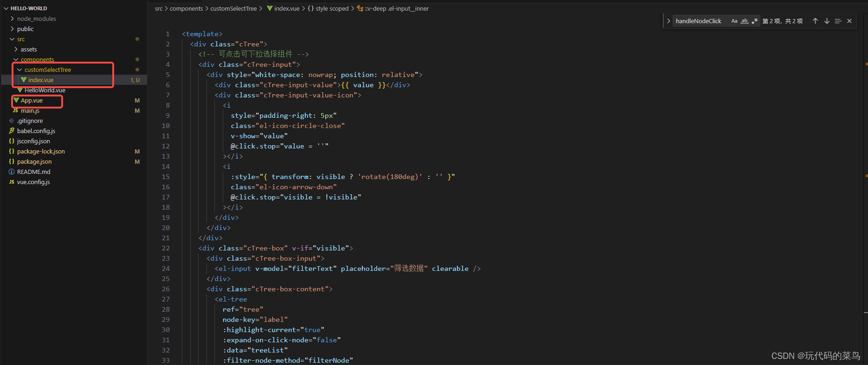Click "filterNode" on line 33

329,360
